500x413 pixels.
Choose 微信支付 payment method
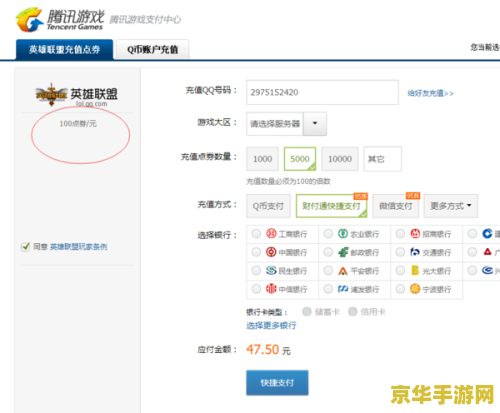(x=396, y=206)
